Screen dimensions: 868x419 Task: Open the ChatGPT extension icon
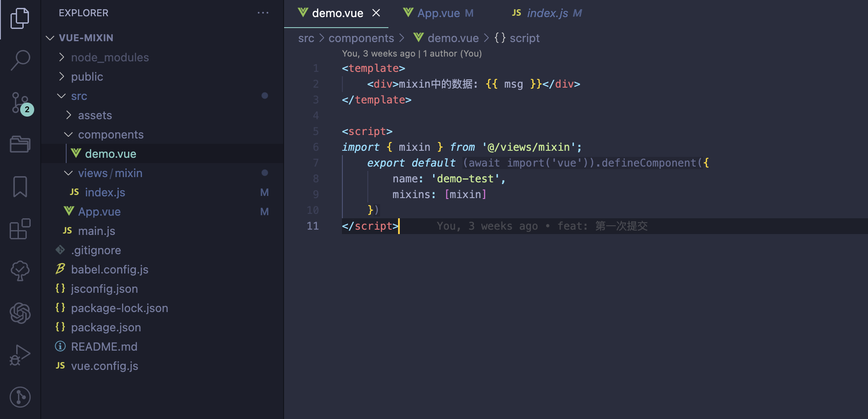click(20, 313)
